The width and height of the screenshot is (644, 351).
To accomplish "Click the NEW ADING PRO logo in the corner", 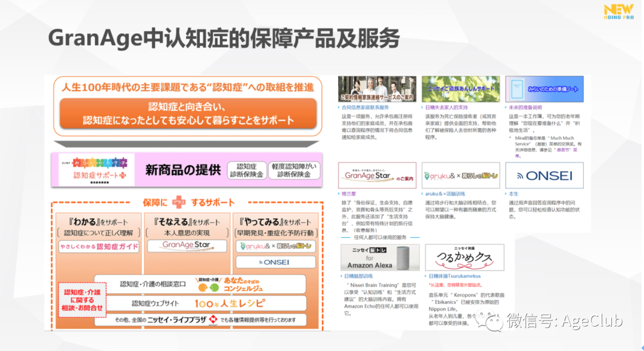I will [618, 12].
